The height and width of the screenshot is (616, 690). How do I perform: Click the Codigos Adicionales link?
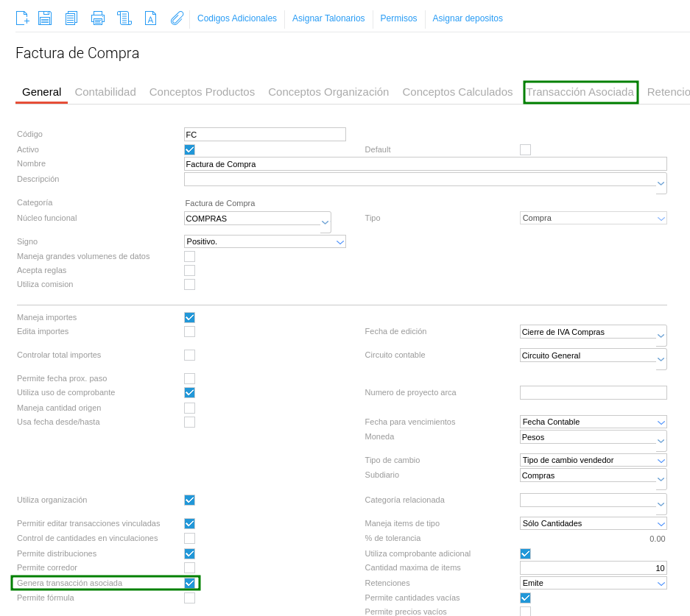tap(237, 18)
